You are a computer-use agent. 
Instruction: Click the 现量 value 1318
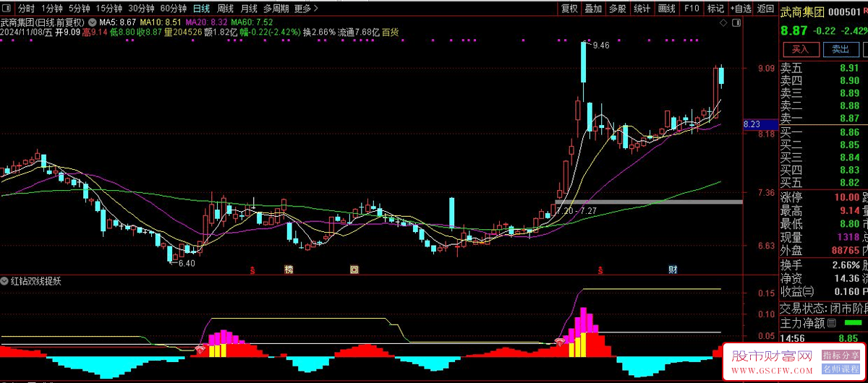[x=848, y=237]
